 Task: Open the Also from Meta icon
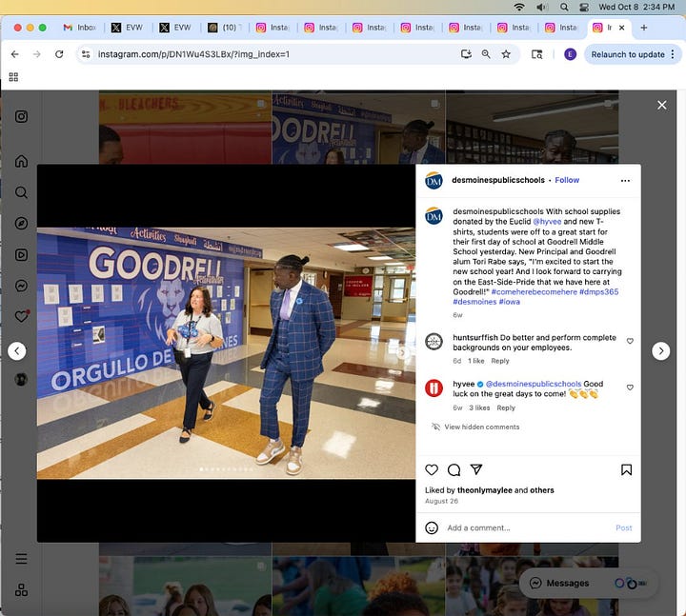[x=21, y=589]
